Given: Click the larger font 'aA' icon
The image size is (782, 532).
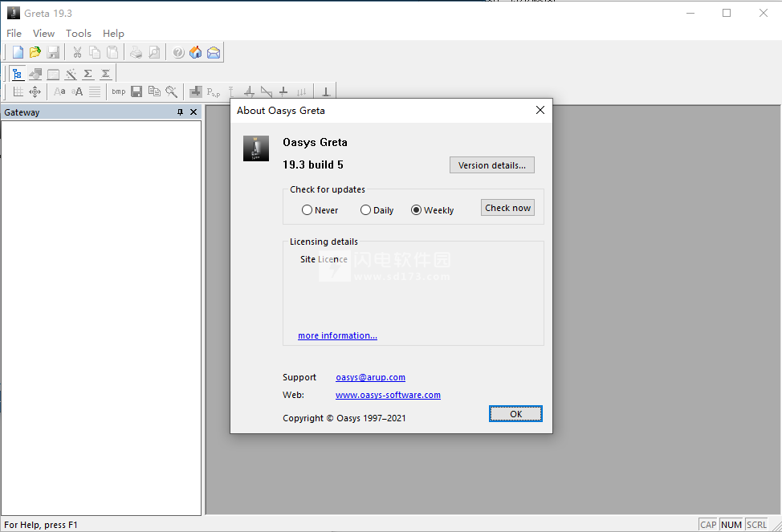Looking at the screenshot, I should pyautogui.click(x=77, y=91).
